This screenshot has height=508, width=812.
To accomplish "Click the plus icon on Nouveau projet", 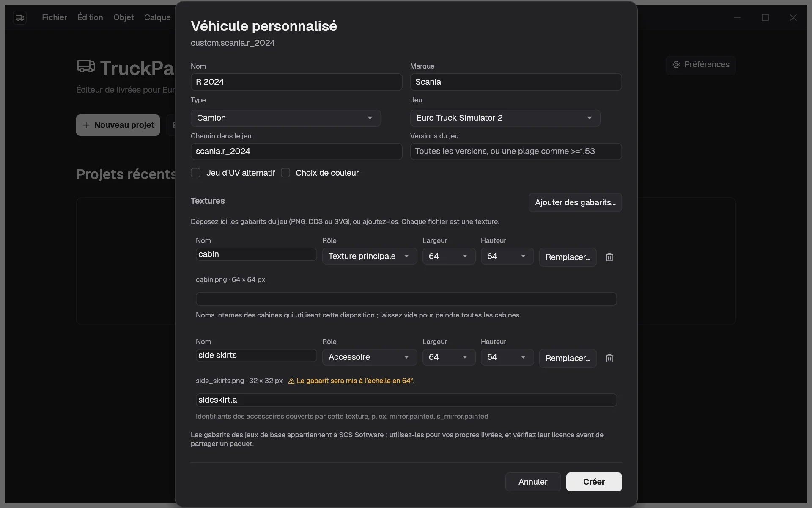I will click(x=86, y=125).
